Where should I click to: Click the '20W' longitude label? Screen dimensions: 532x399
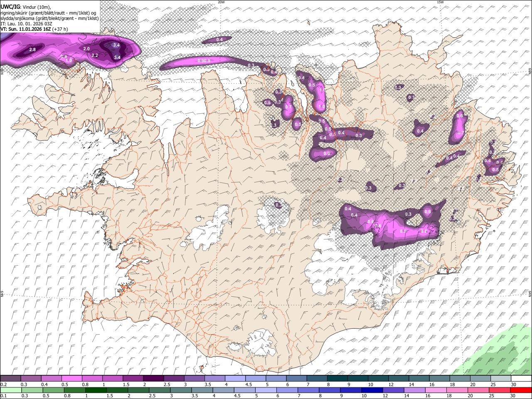(x=221, y=2)
